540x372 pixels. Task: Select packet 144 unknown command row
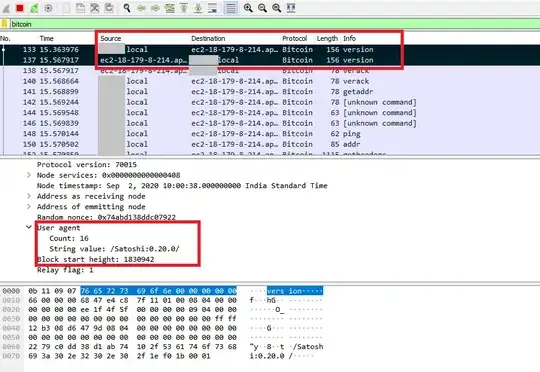point(270,112)
